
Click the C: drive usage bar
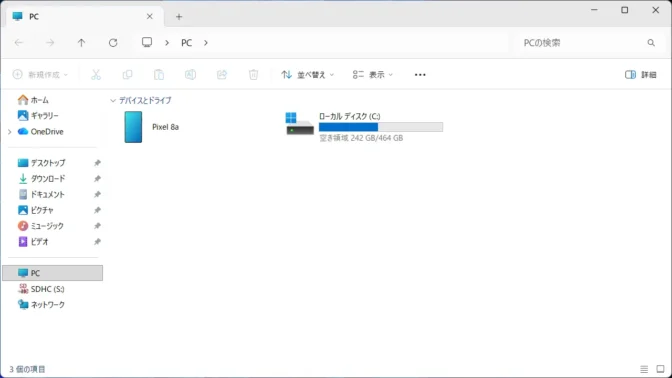pos(381,127)
